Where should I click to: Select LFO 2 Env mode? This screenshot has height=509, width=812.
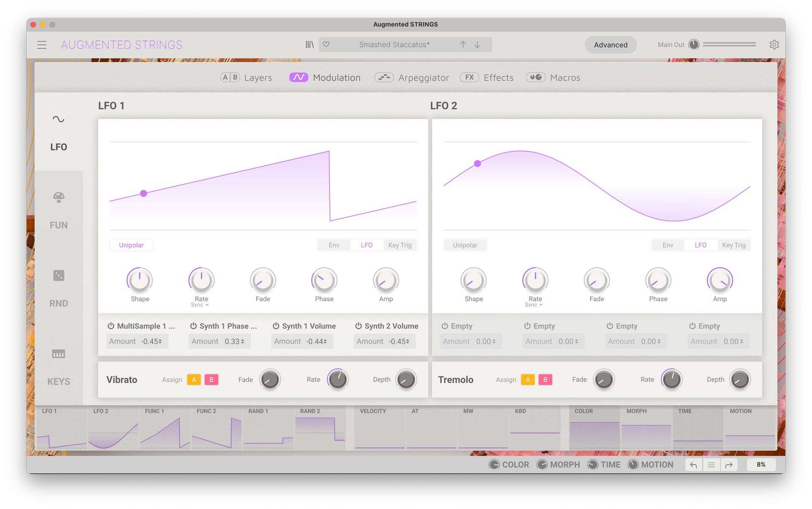[x=668, y=245]
